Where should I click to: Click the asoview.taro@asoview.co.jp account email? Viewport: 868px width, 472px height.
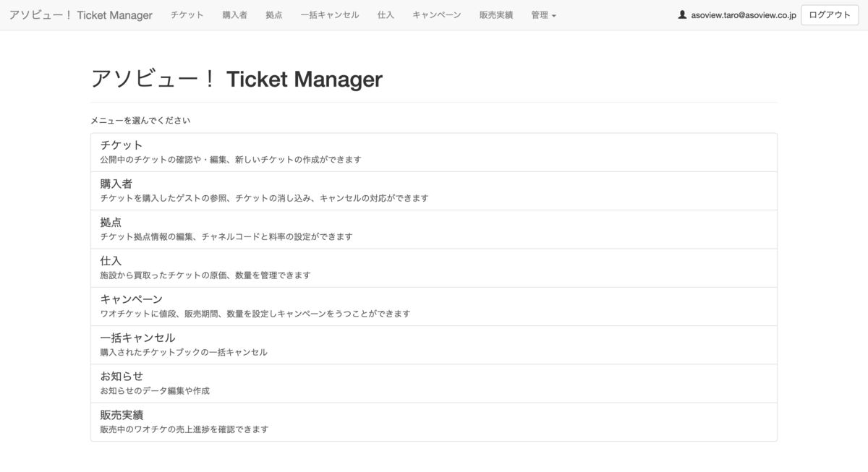click(x=744, y=15)
